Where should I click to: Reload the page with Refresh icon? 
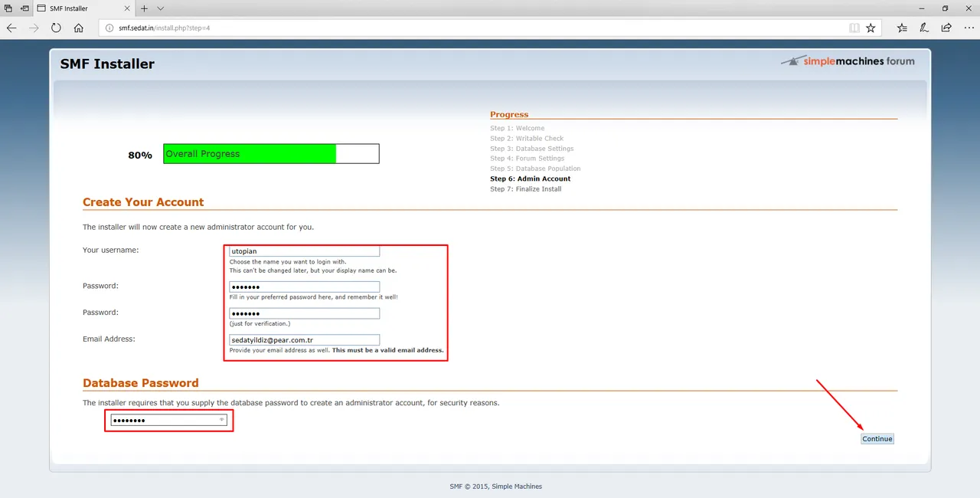(56, 28)
